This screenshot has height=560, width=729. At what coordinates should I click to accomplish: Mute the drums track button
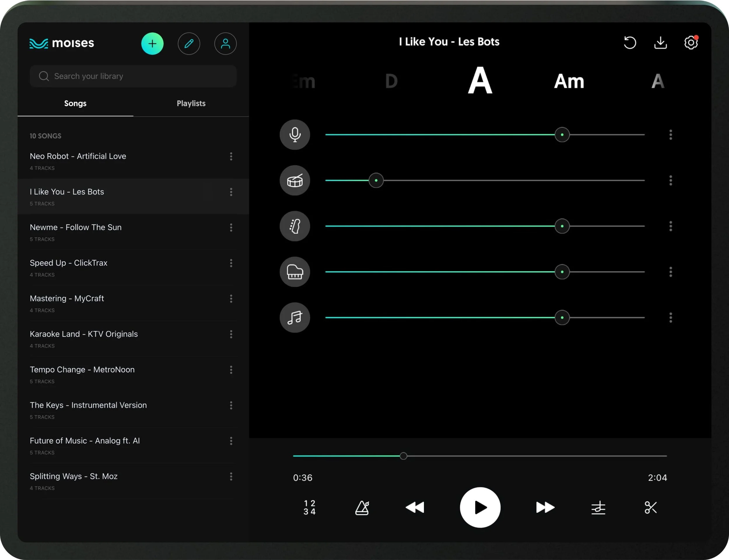295,180
